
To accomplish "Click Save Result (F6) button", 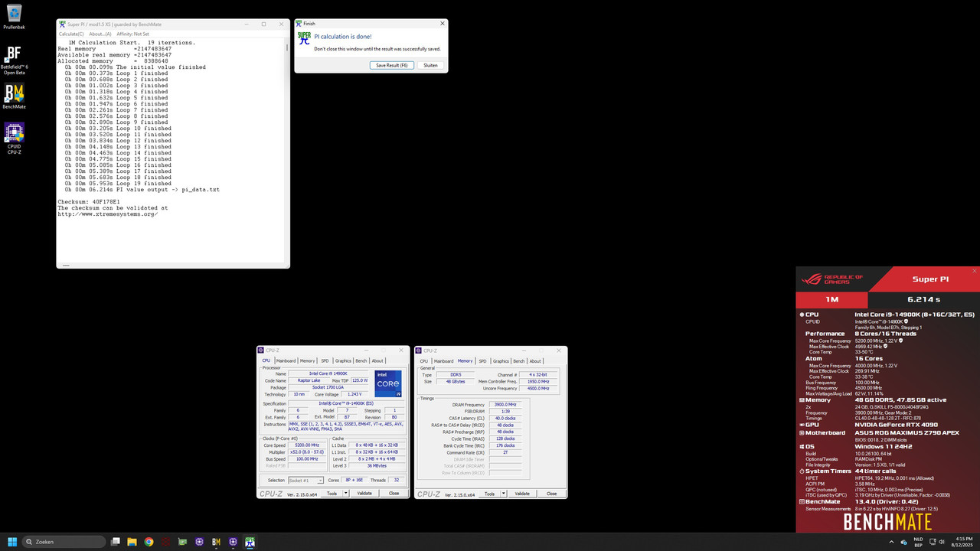I will (392, 65).
